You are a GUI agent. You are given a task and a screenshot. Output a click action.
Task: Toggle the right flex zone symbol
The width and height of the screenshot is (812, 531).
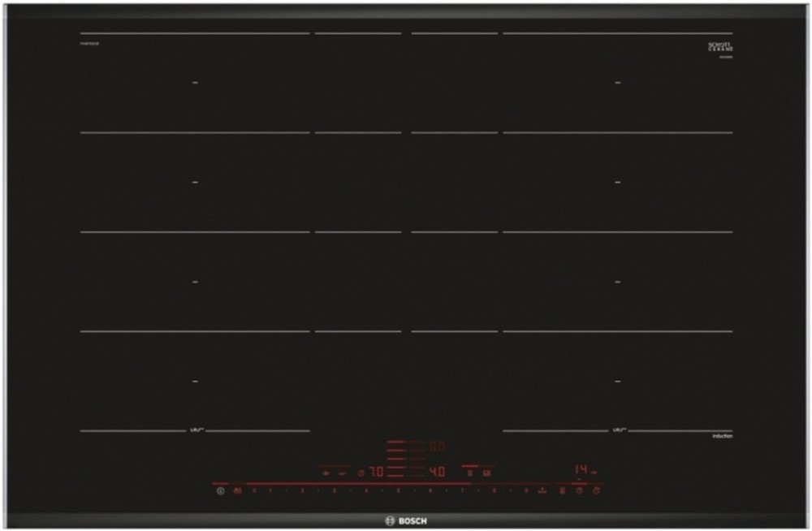pyautogui.click(x=618, y=430)
